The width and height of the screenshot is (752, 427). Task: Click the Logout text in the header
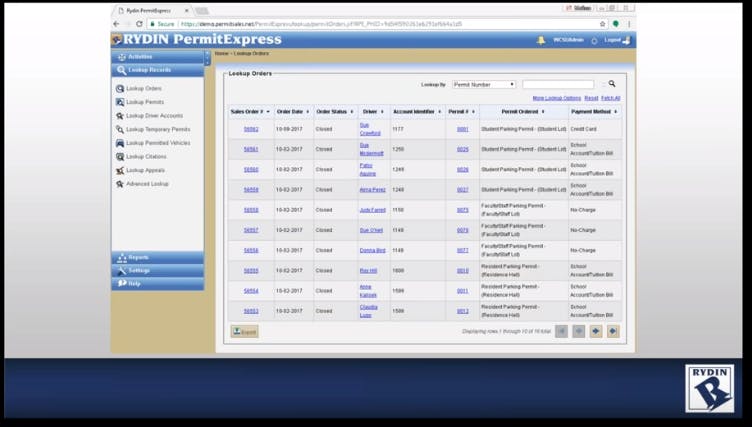click(612, 40)
